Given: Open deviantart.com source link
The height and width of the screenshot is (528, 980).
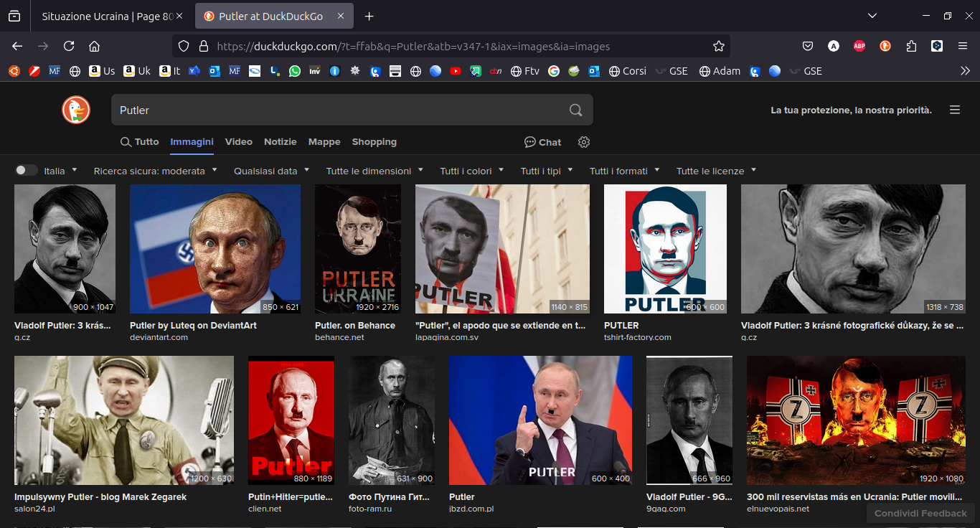Looking at the screenshot, I should 159,337.
